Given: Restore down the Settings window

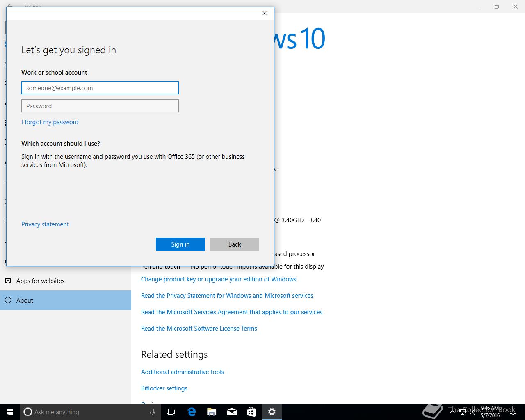Looking at the screenshot, I should (497, 7).
